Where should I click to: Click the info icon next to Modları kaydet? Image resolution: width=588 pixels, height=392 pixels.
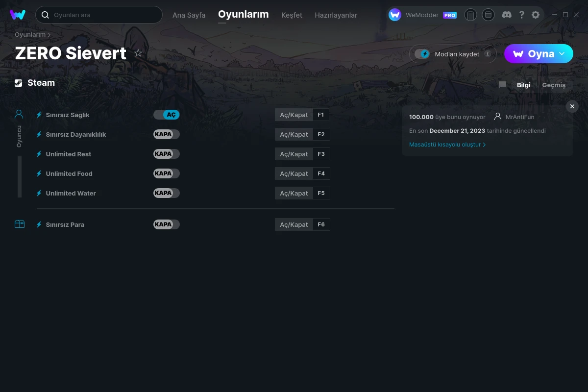coord(488,54)
